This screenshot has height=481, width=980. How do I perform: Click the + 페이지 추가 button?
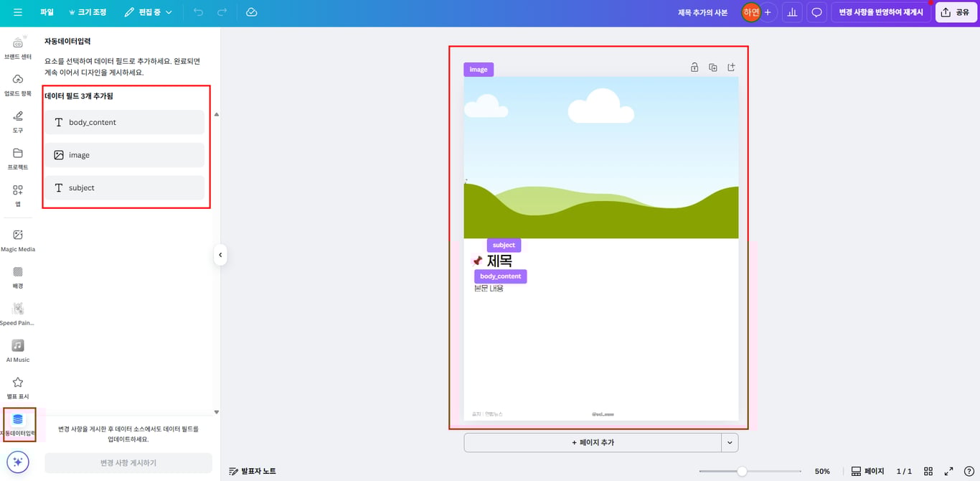click(593, 443)
